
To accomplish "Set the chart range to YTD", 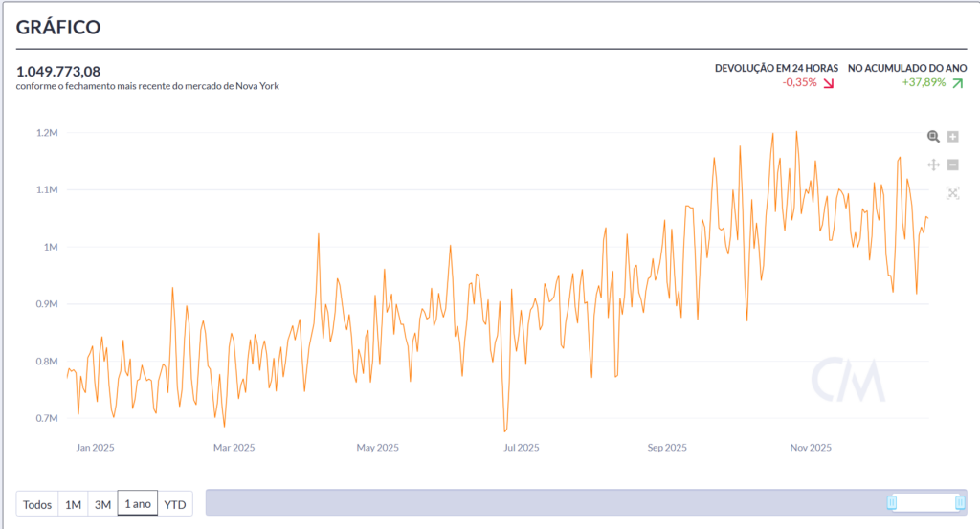I will tap(175, 504).
